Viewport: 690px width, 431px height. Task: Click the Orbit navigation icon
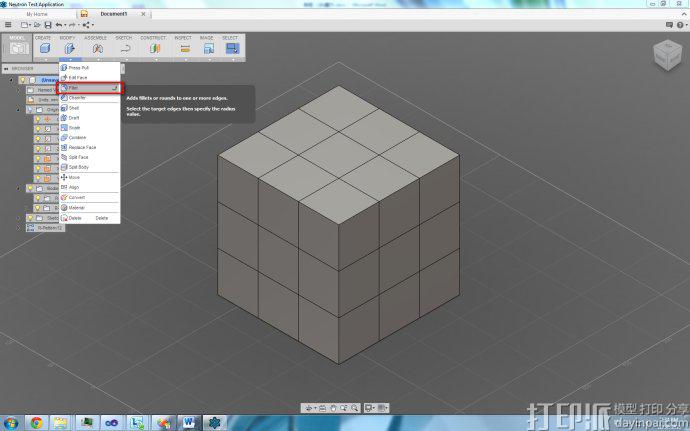click(x=308, y=408)
